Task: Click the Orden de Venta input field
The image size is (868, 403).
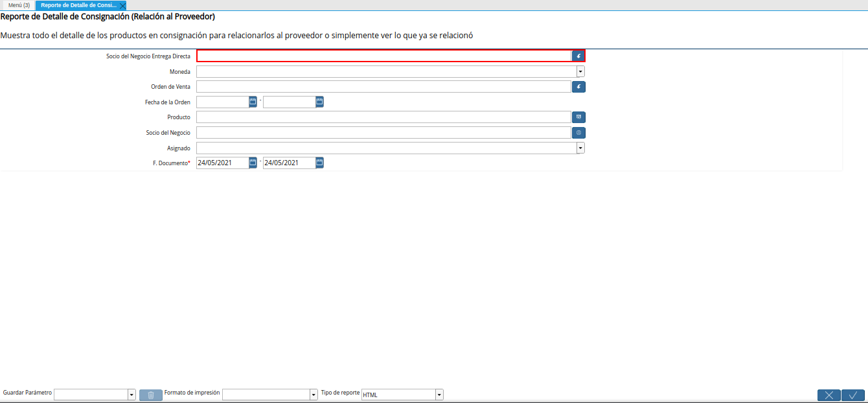Action: [383, 86]
